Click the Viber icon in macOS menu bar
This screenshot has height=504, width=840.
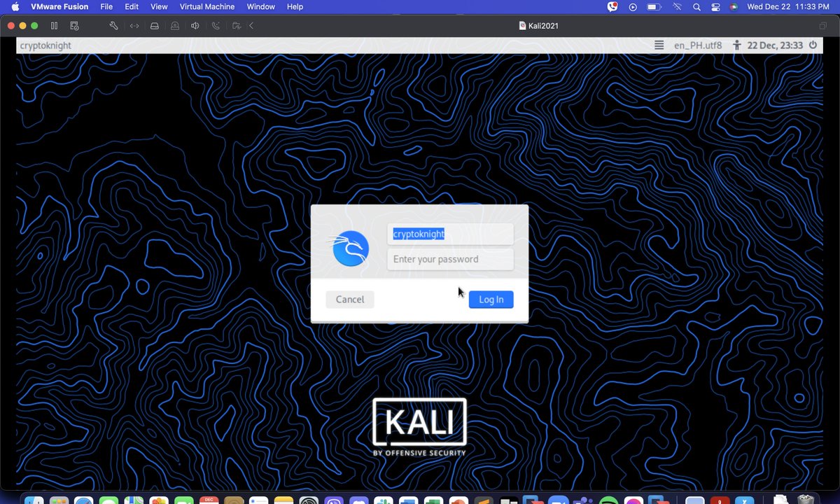click(x=612, y=6)
